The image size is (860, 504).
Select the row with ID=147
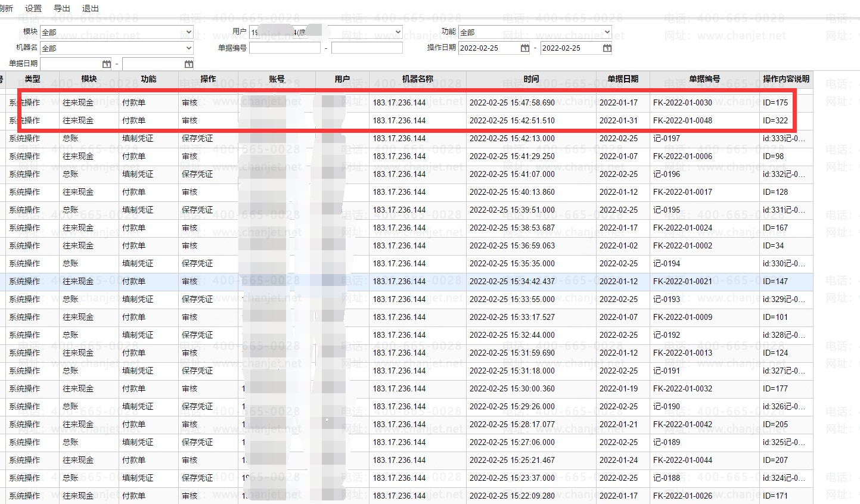click(x=775, y=282)
